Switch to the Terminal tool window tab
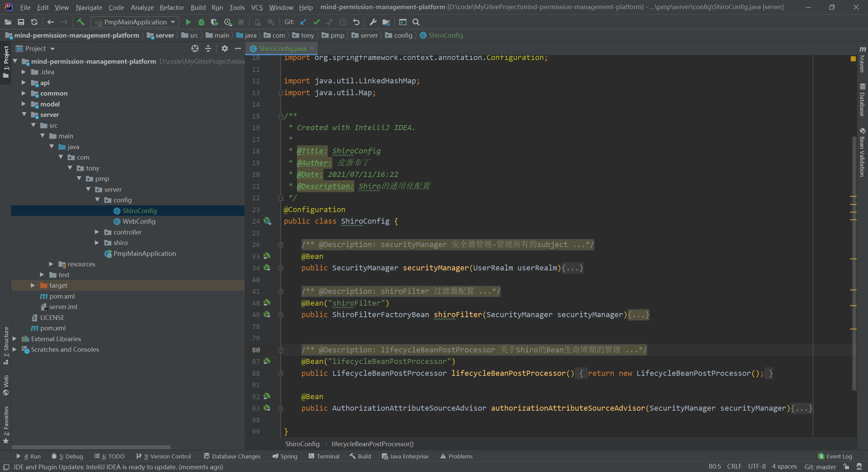This screenshot has width=868, height=472. (324, 456)
